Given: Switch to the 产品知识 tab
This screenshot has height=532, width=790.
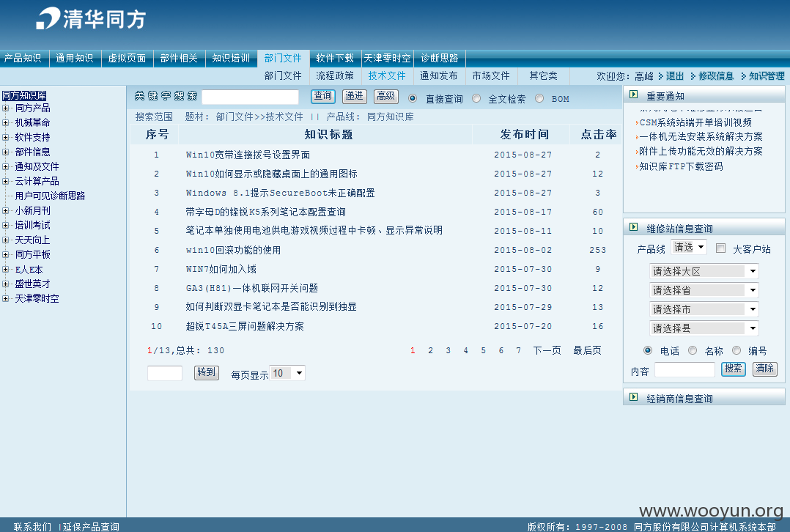Looking at the screenshot, I should point(23,58).
